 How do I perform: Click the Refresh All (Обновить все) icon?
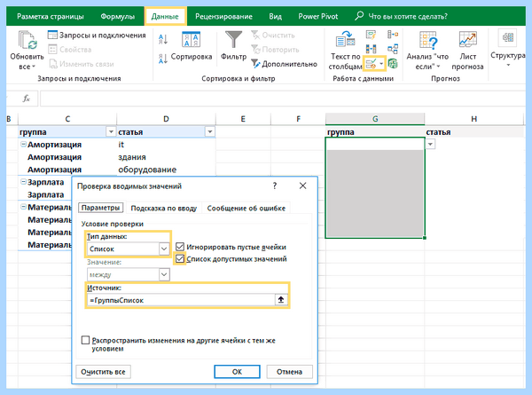(27, 40)
